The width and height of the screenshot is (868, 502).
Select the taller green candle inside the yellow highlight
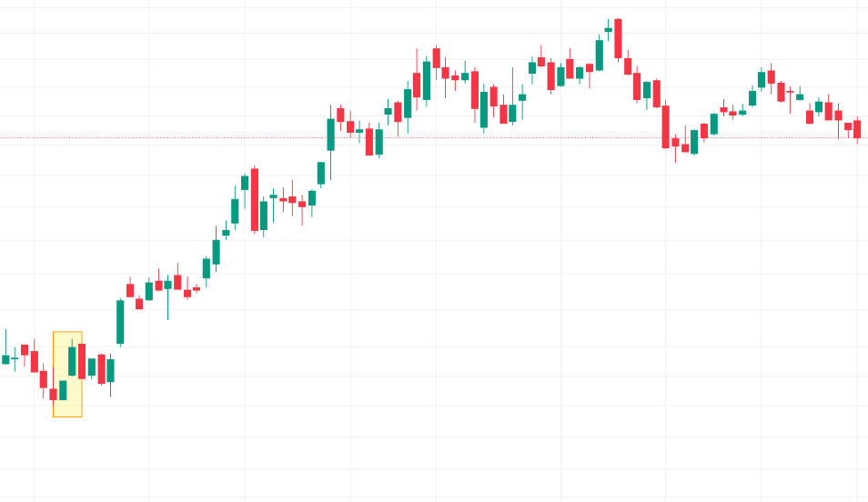(72, 361)
